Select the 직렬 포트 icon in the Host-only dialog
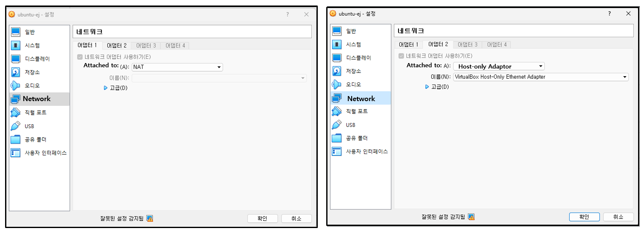The height and width of the screenshot is (231, 644). coord(337,111)
